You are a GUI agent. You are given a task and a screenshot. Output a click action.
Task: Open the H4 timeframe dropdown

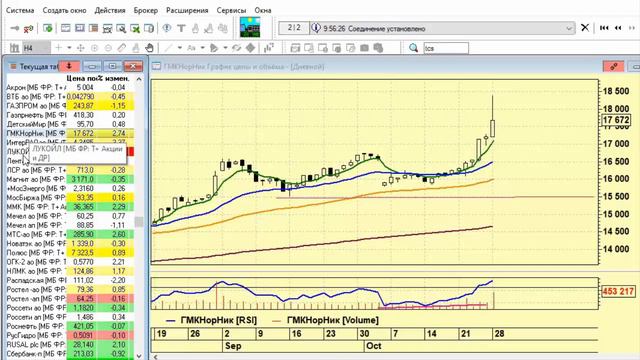click(36, 48)
